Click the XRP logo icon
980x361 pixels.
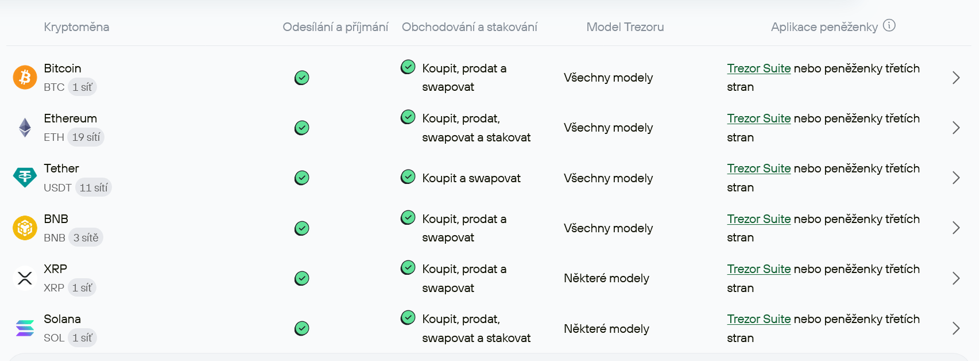pos(24,278)
